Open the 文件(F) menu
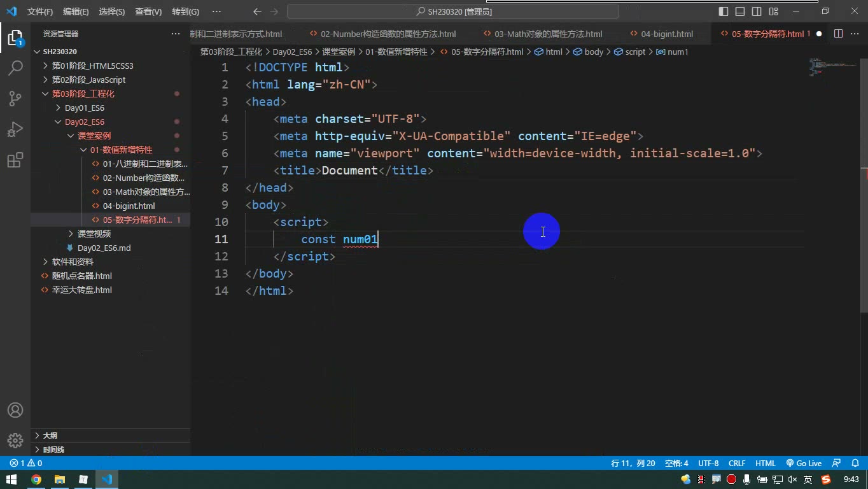This screenshot has width=868, height=489. [x=40, y=11]
